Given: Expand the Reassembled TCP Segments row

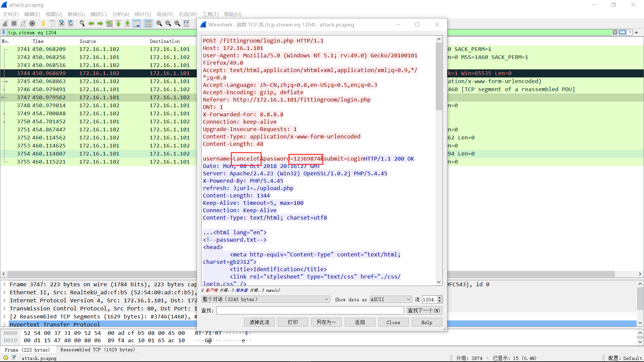Looking at the screenshot, I should point(4,316).
